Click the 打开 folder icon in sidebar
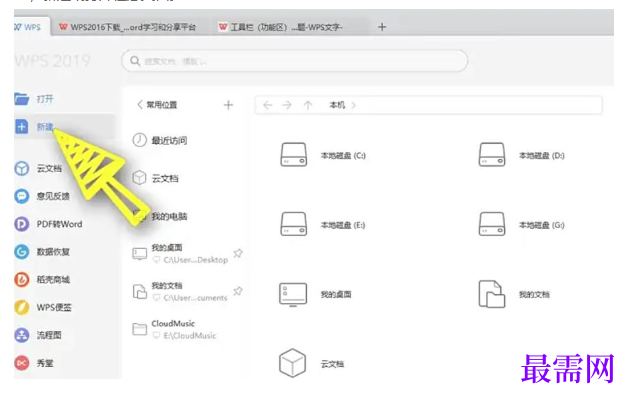The height and width of the screenshot is (400, 633). pos(21,99)
